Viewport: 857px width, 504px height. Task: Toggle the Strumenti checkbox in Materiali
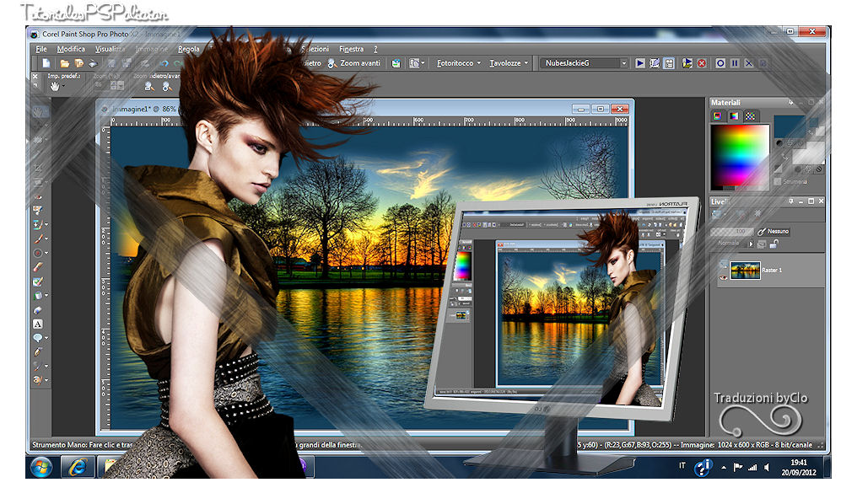point(778,182)
